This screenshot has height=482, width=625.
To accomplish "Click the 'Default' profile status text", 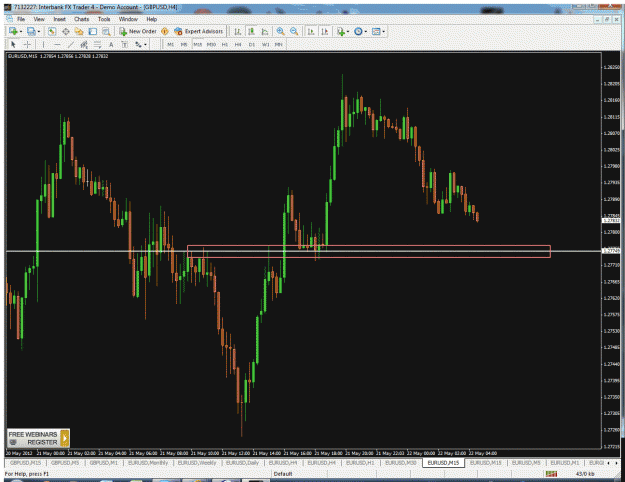I will [x=283, y=474].
